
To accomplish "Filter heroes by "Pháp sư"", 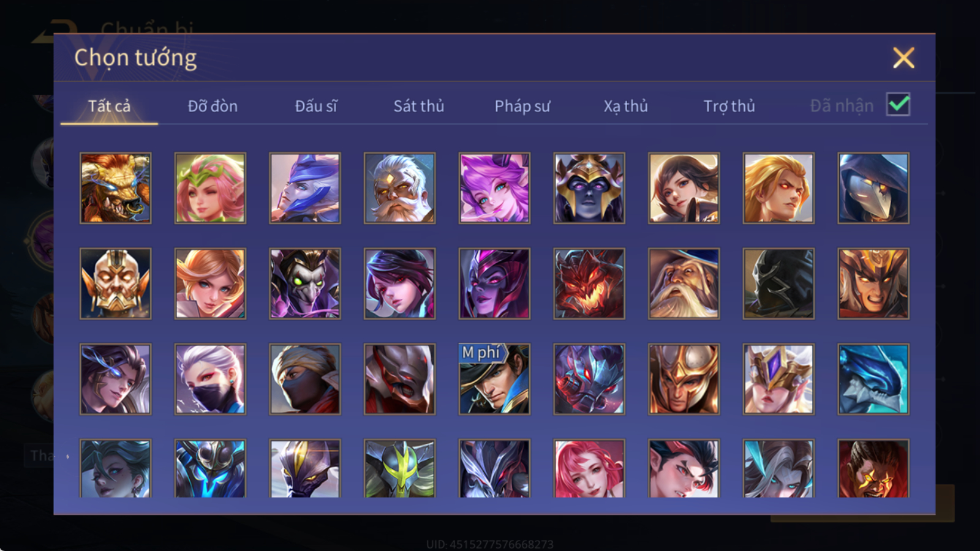I will 522,106.
